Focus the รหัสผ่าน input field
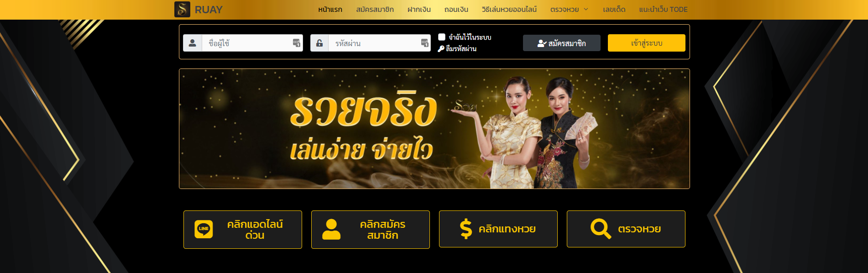The width and height of the screenshot is (868, 273). (x=379, y=43)
